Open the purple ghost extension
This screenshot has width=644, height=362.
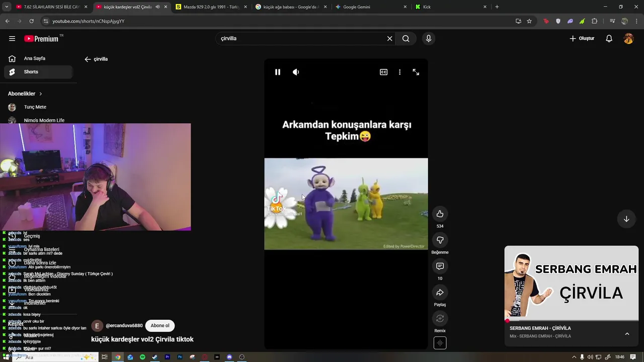(x=570, y=21)
